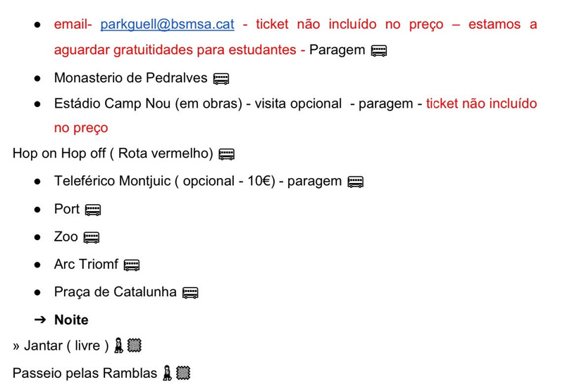Click the Estádio Camp Nou text
577x392 pixels.
112,103
